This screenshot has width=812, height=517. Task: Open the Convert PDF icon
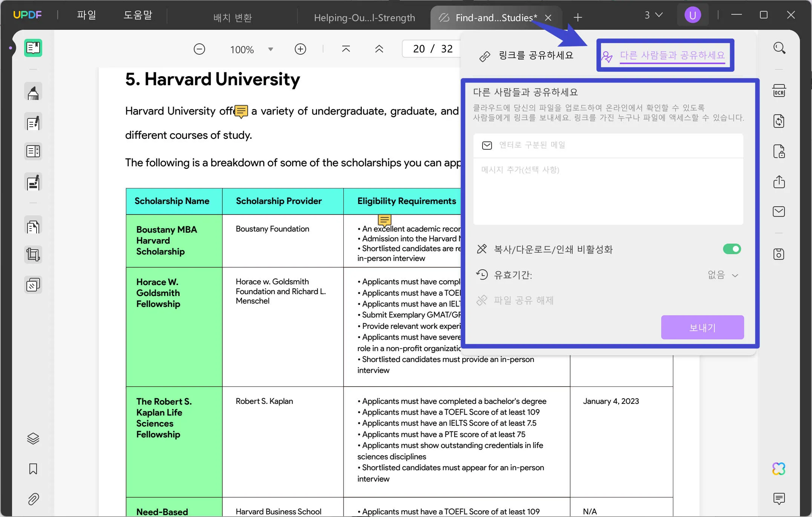[x=779, y=121]
